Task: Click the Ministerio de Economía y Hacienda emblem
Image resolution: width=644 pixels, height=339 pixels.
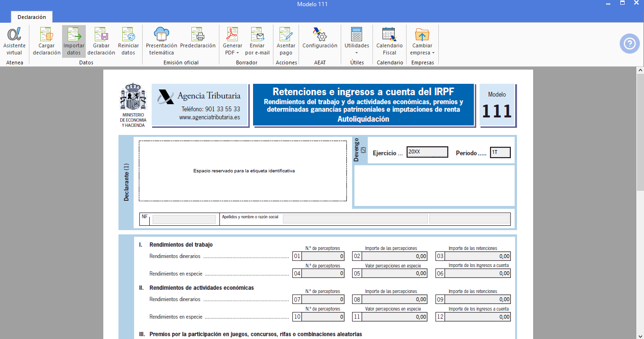Action: 133,98
